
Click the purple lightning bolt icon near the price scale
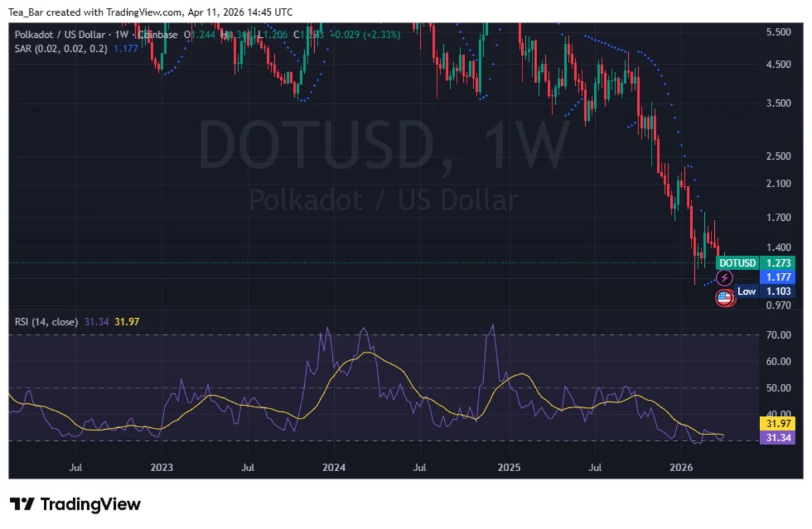coord(724,277)
